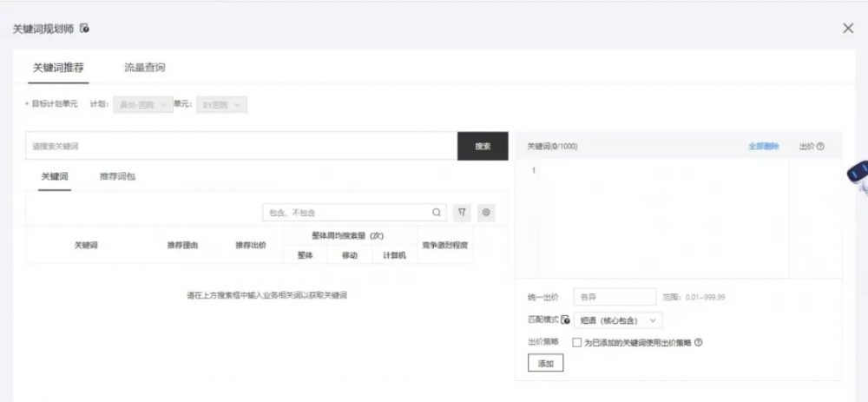Expand the 计划 dropdown
868x402 pixels.
tap(142, 104)
